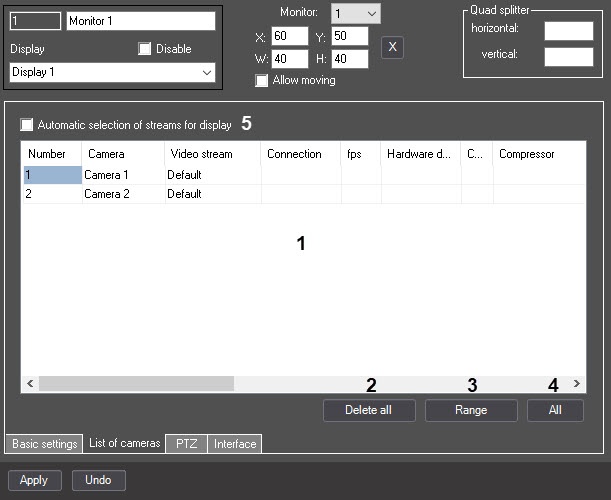
Task: Enable Automatic selection of streams for display
Action: [26, 125]
